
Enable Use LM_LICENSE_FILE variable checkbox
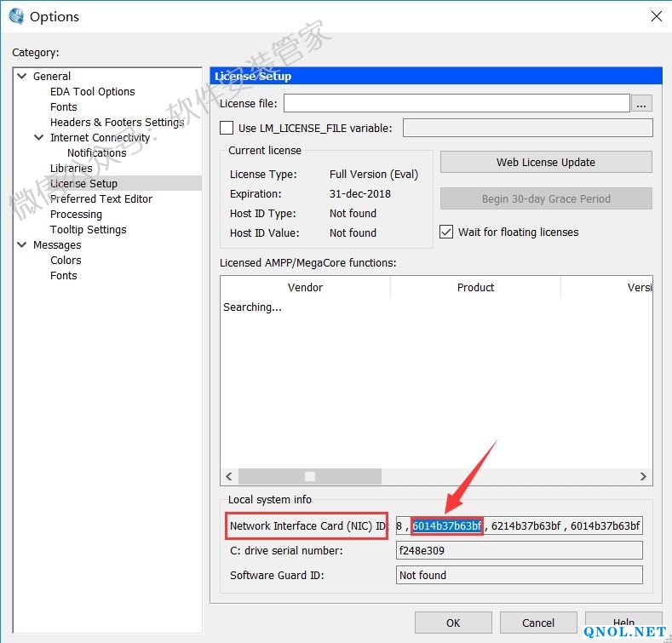coord(227,129)
